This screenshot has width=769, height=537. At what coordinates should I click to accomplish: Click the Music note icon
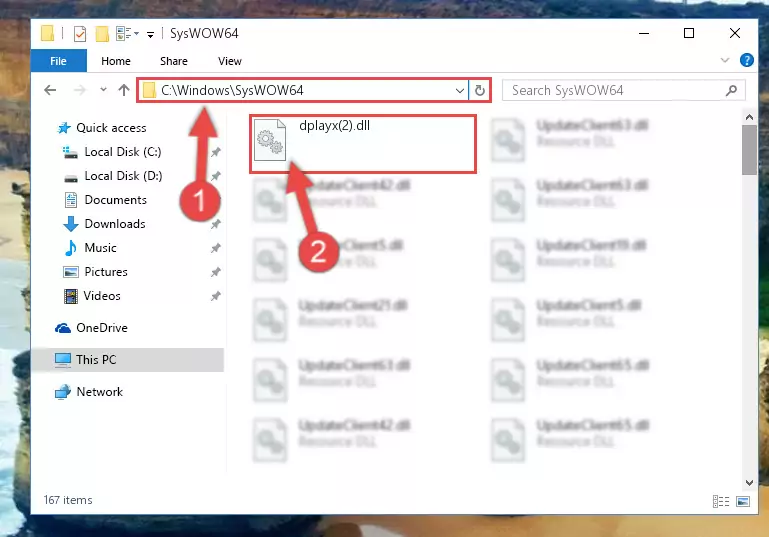click(x=71, y=248)
